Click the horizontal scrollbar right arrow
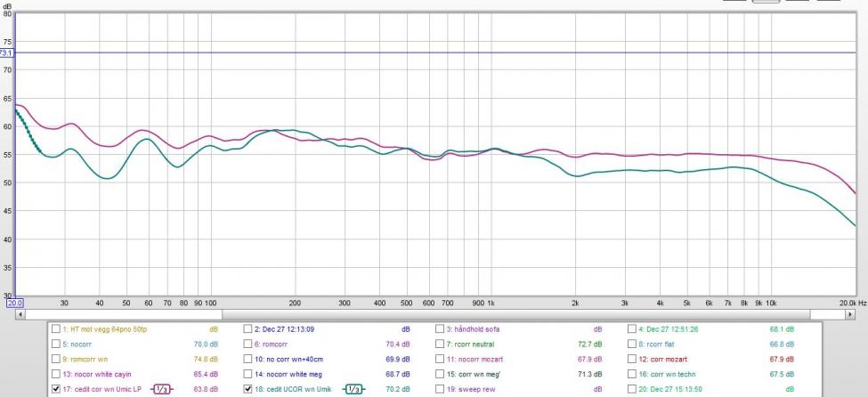 click(x=849, y=314)
